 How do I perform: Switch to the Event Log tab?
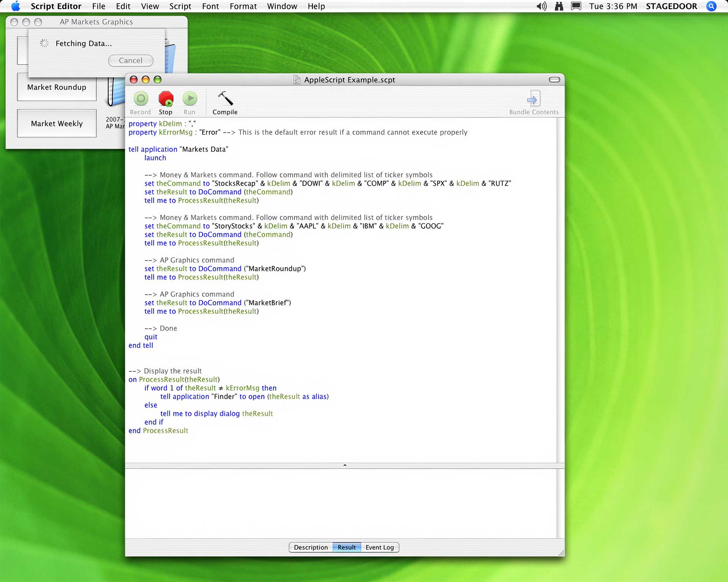pyautogui.click(x=380, y=547)
